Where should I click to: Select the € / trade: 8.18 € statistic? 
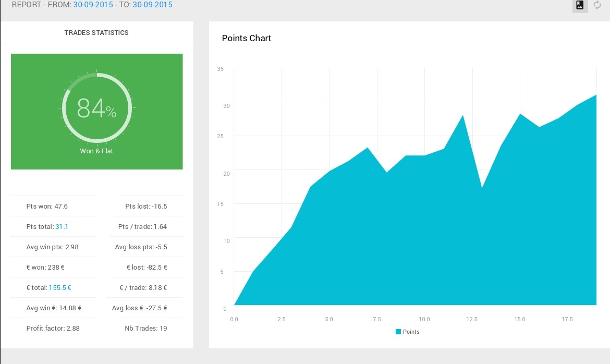click(x=143, y=288)
